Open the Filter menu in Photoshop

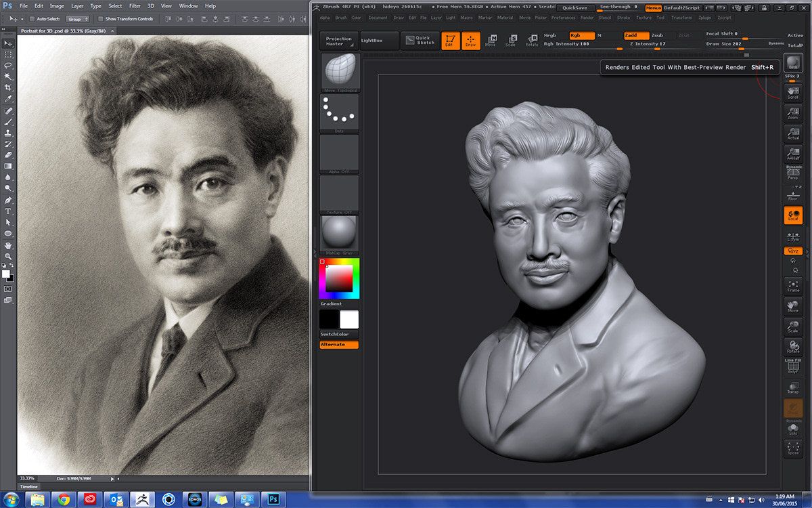(x=135, y=5)
